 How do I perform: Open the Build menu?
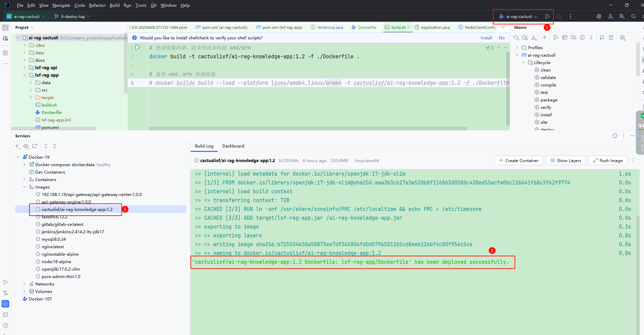115,5
